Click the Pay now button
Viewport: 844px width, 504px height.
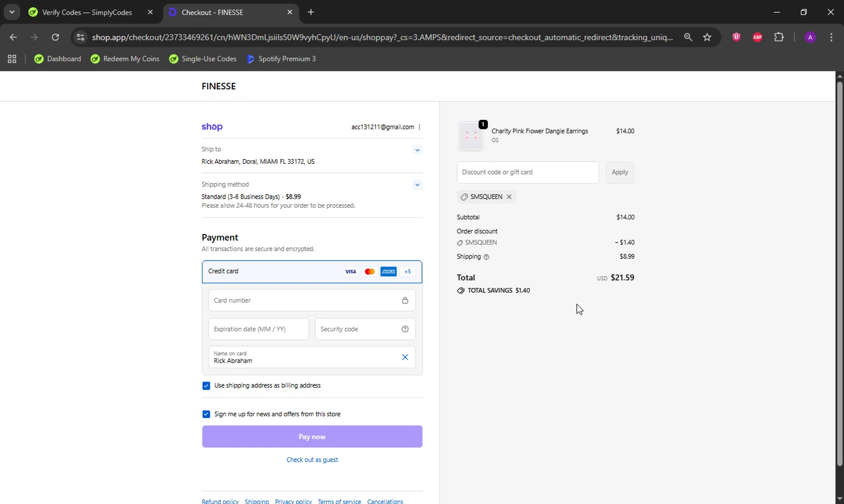click(312, 436)
